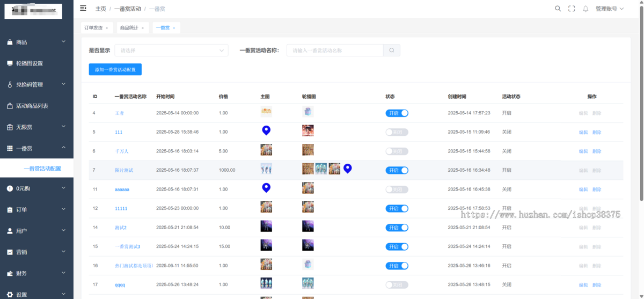Close the 商品统计 tab via its x icon
Image resolution: width=644 pixels, height=299 pixels.
(143, 28)
